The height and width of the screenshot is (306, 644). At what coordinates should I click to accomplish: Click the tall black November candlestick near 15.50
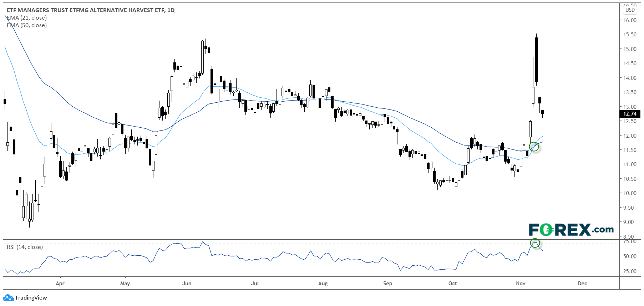tap(536, 59)
